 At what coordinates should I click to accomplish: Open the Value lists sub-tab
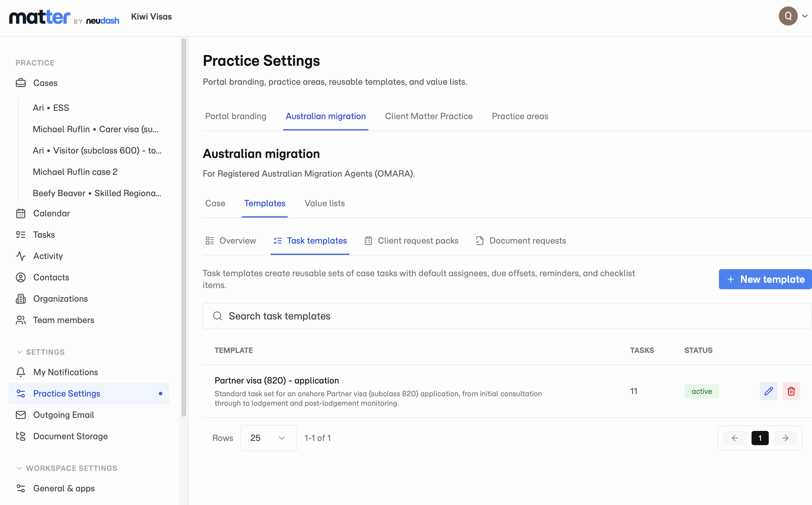point(325,203)
